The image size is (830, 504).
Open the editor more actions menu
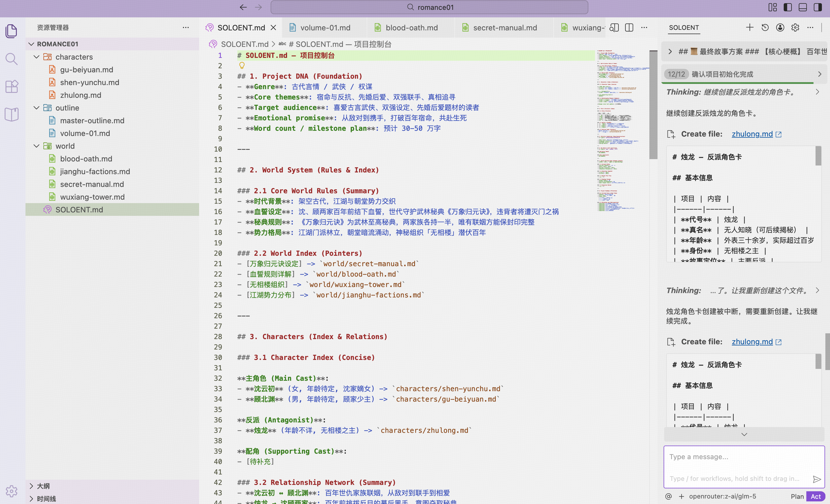pyautogui.click(x=644, y=27)
